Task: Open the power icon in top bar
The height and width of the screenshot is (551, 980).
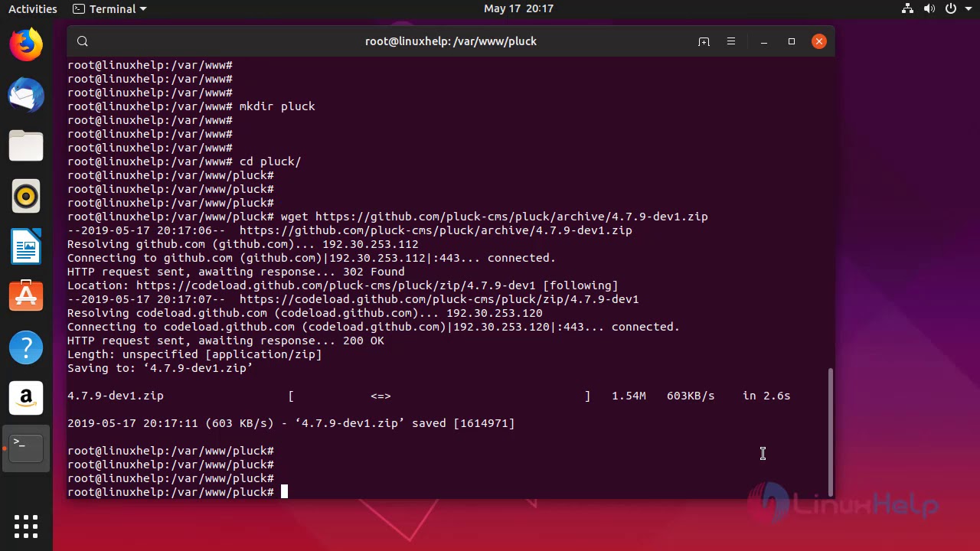Action: click(950, 9)
